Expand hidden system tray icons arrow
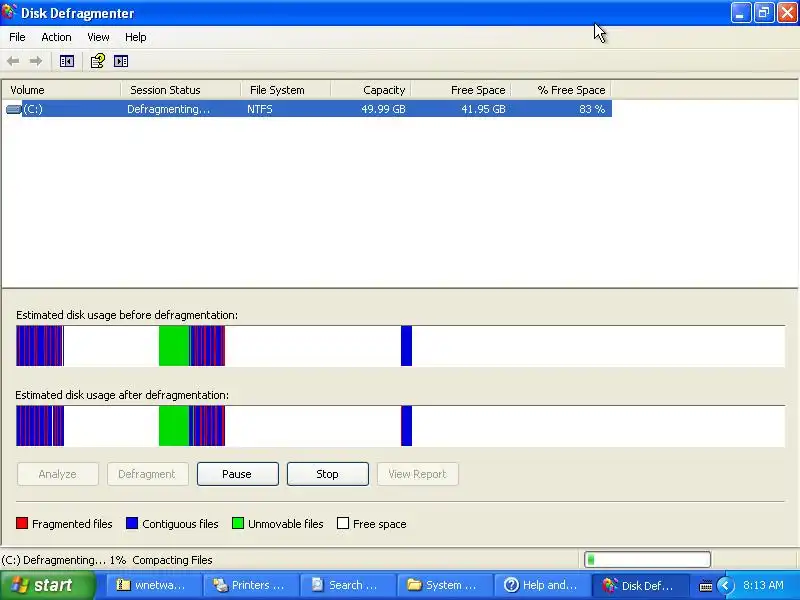This screenshot has width=800, height=600. click(725, 585)
